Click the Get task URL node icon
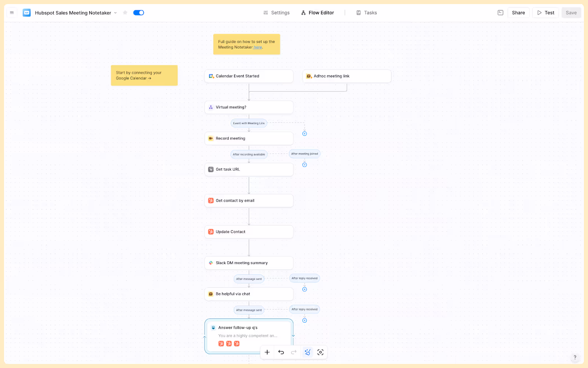588x368 pixels. click(211, 169)
